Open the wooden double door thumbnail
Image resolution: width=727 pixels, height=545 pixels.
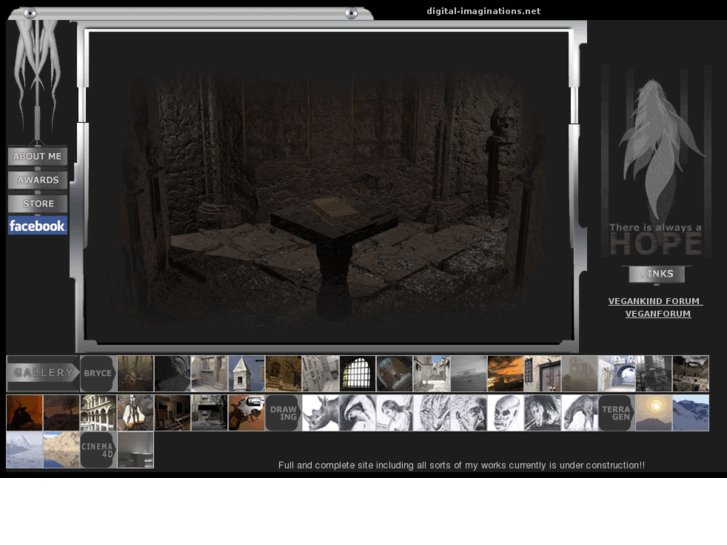[x=542, y=373]
